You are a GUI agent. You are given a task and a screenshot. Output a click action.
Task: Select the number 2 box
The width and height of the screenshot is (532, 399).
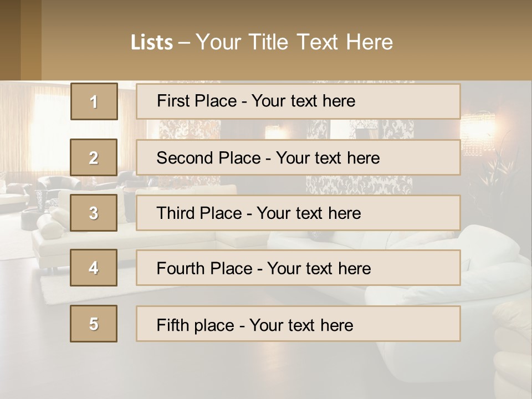[x=94, y=157]
